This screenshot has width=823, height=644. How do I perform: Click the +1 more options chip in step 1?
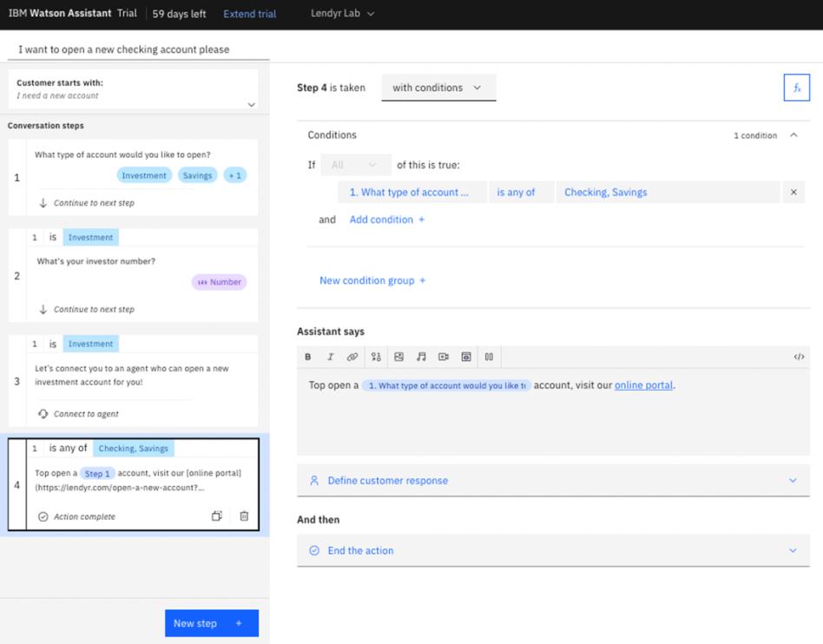click(x=234, y=175)
